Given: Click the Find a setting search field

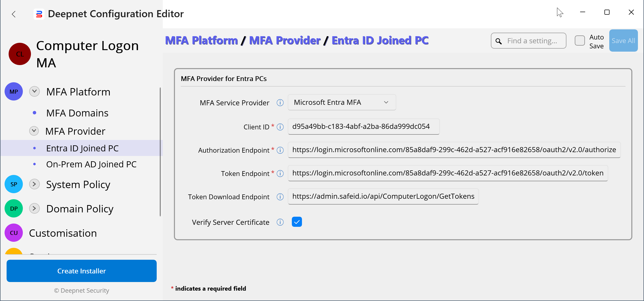Looking at the screenshot, I should pos(532,41).
